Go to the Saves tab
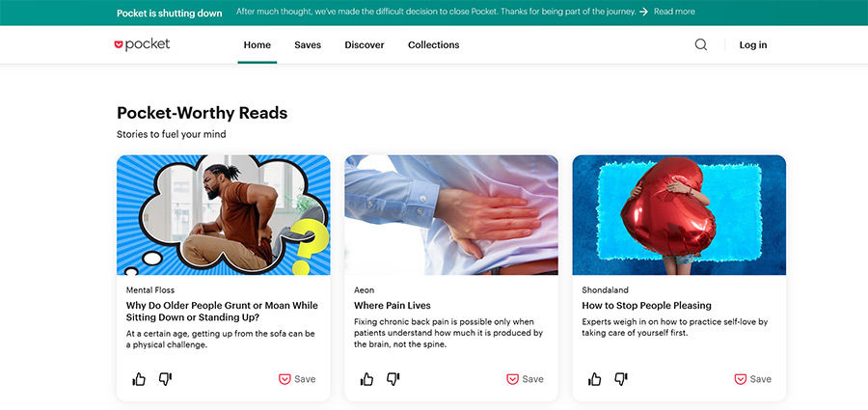 click(x=308, y=45)
